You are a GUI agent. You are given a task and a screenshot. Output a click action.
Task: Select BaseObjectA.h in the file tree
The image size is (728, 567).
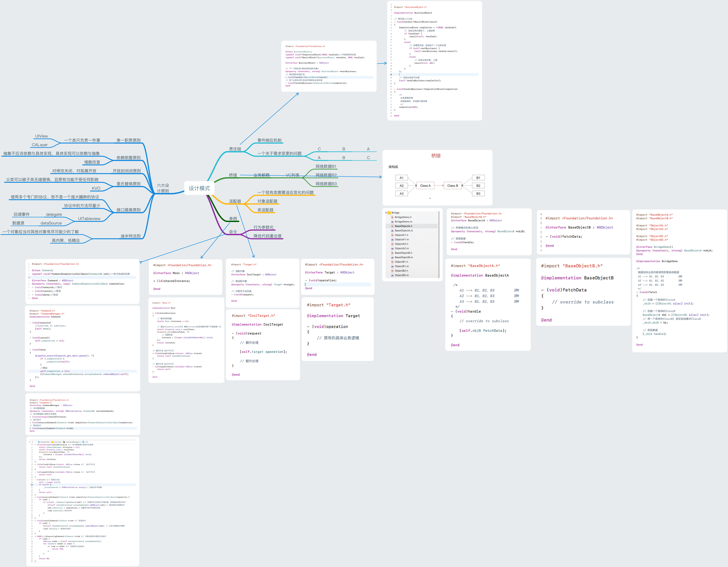pos(403,226)
